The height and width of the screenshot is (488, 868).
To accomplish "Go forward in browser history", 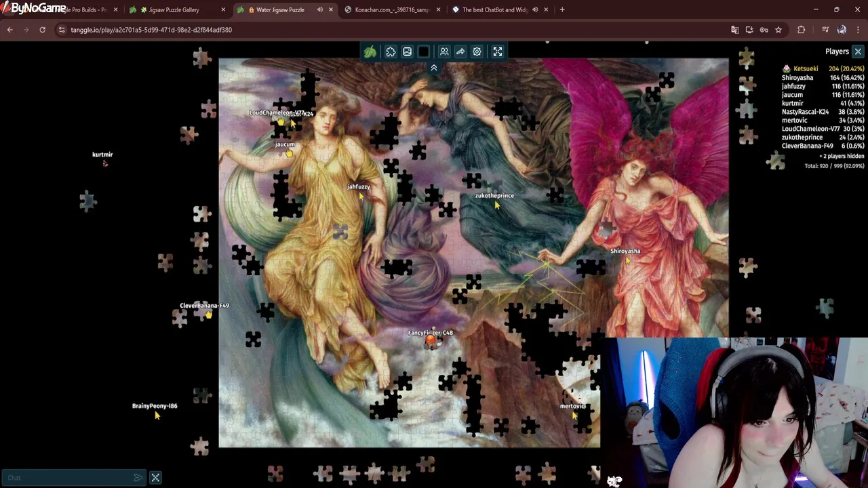I will pos(26,30).
